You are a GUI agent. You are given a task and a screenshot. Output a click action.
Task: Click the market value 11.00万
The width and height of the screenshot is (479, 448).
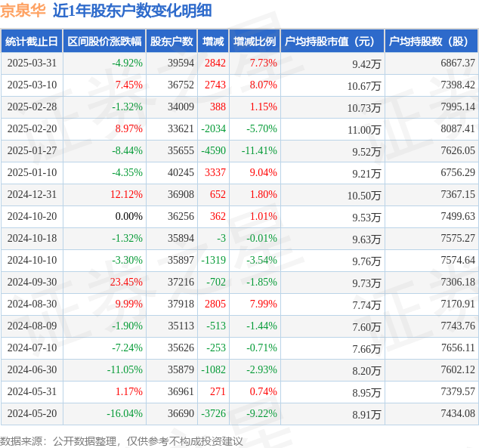click(364, 130)
